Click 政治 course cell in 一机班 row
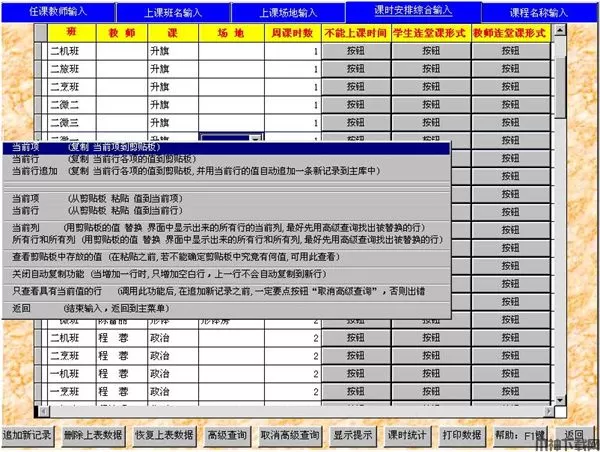Image resolution: width=600 pixels, height=452 pixels. (x=173, y=374)
